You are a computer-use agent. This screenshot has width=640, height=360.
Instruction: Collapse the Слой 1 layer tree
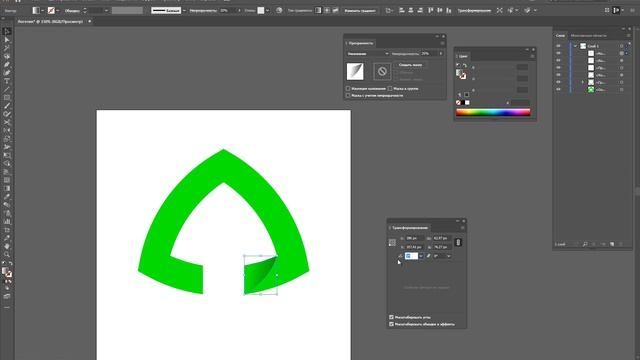pyautogui.click(x=576, y=46)
